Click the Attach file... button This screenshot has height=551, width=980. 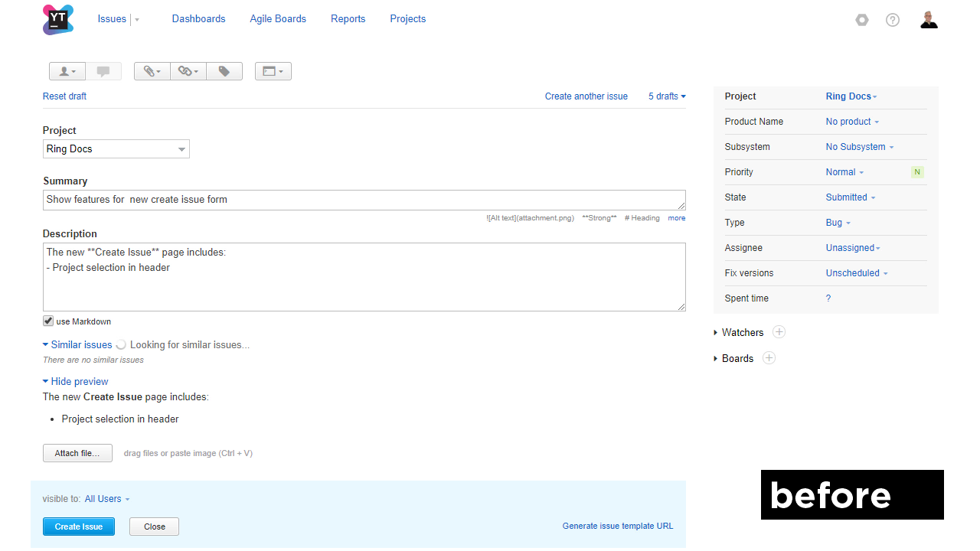[77, 453]
